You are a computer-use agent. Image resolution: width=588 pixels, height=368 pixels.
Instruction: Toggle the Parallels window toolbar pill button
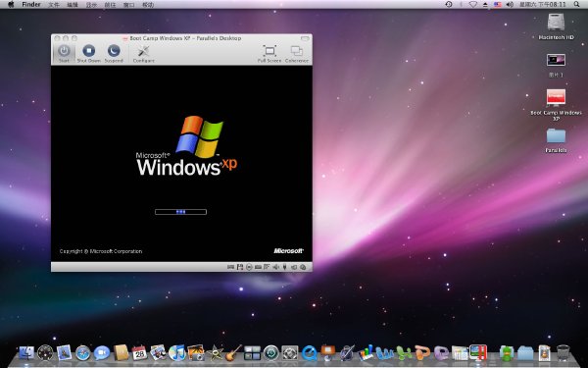click(305, 38)
